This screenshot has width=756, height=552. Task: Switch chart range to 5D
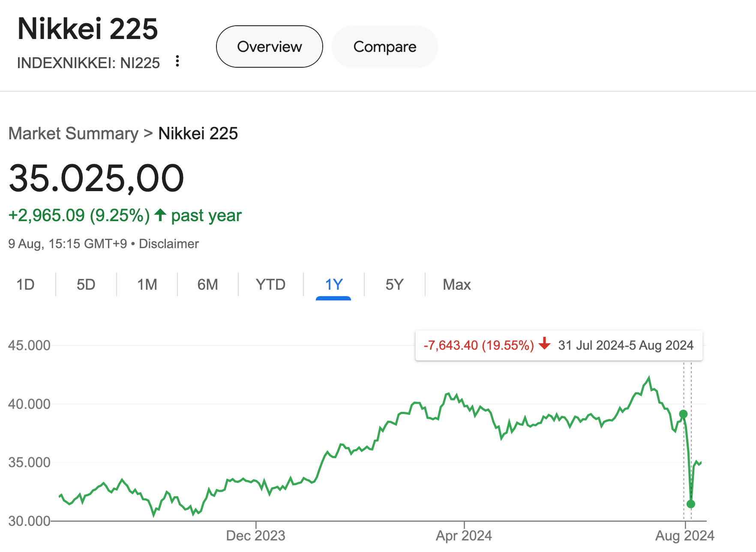[x=86, y=285]
